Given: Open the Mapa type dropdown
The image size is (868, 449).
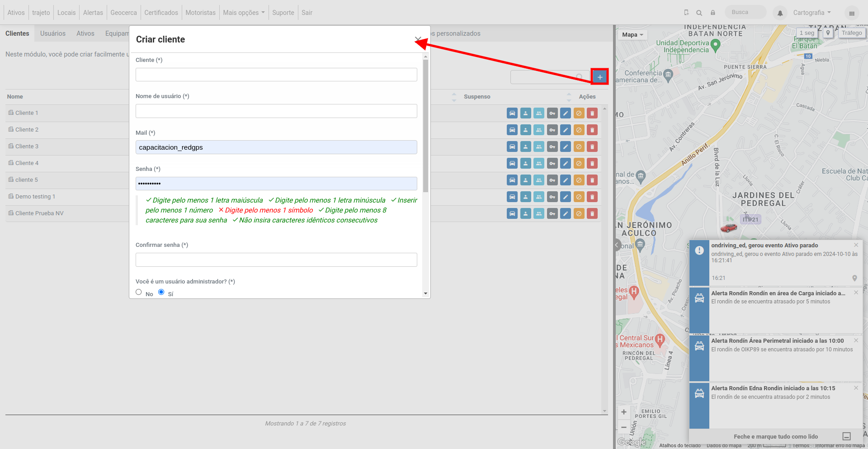Looking at the screenshot, I should (x=632, y=35).
